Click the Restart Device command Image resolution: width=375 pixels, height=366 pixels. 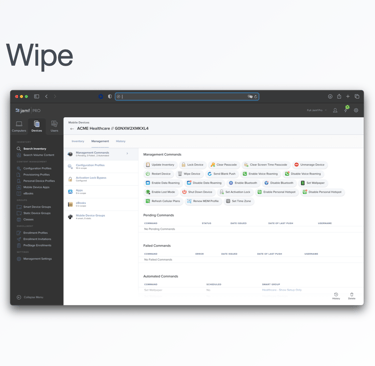pyautogui.click(x=158, y=174)
